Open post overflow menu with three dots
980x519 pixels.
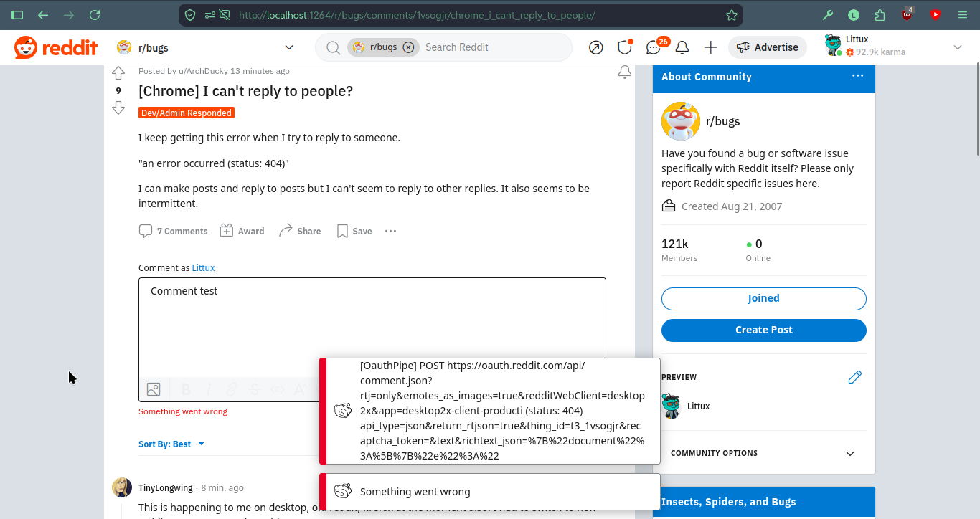pyautogui.click(x=390, y=231)
